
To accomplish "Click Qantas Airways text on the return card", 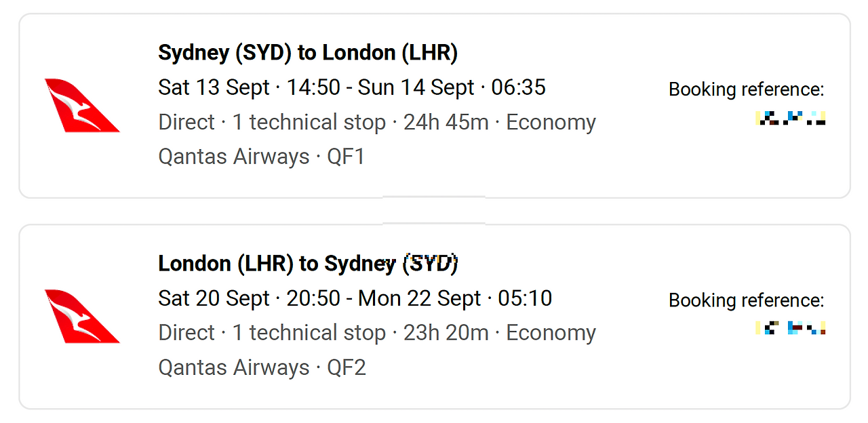I will 234,368.
